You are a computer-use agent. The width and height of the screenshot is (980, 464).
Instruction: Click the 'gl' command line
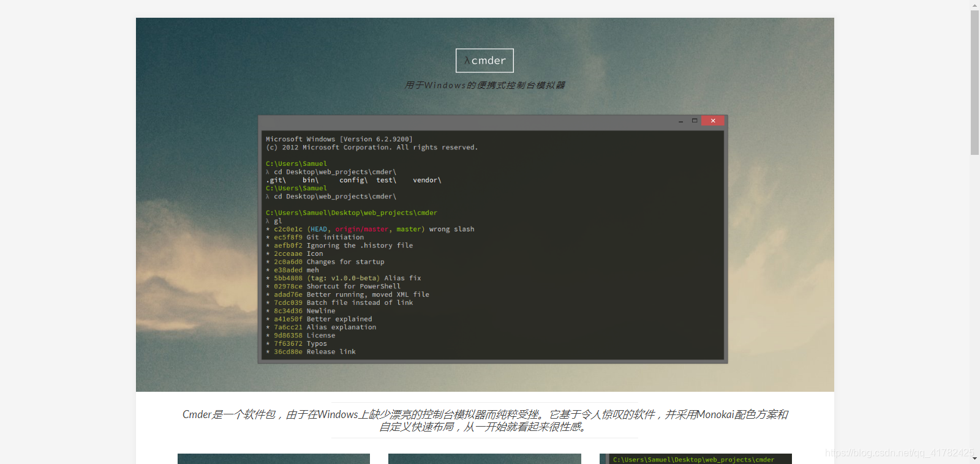[x=274, y=221]
